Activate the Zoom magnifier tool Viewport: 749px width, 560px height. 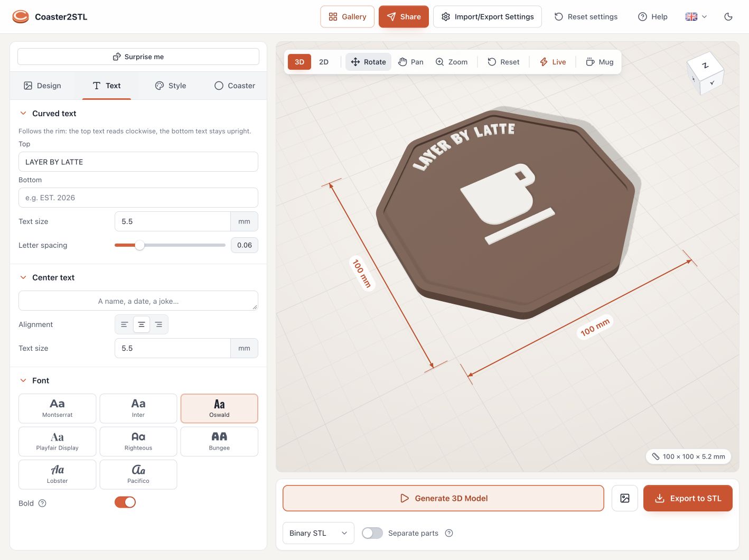452,62
